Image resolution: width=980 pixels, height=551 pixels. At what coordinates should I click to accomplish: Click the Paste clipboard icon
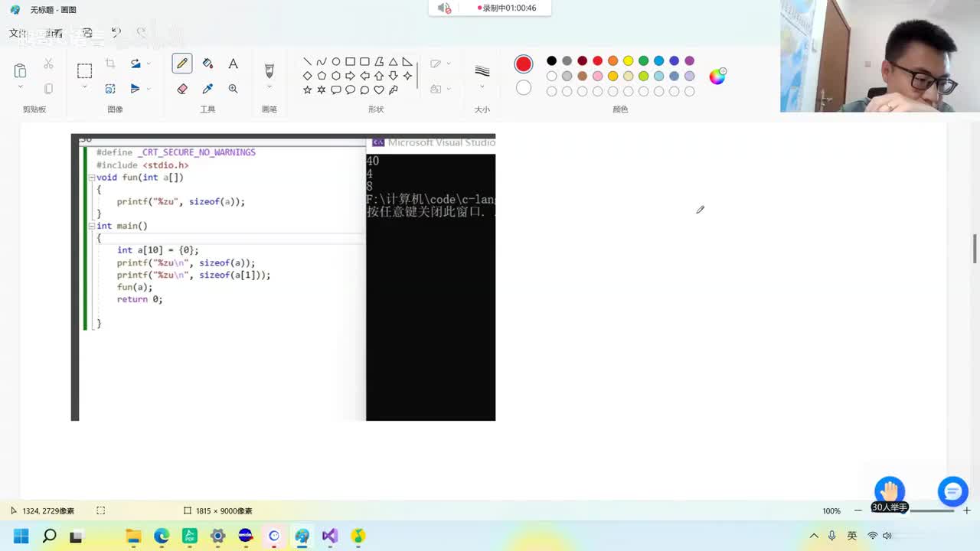(x=20, y=70)
